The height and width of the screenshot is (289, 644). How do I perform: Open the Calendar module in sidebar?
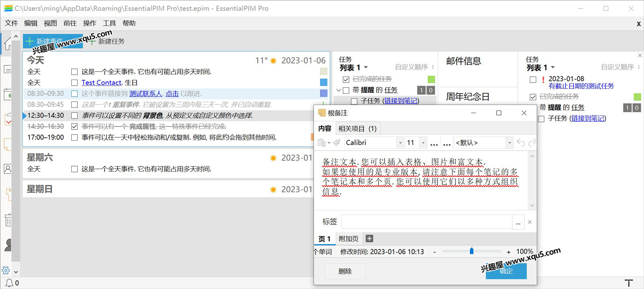[8, 94]
